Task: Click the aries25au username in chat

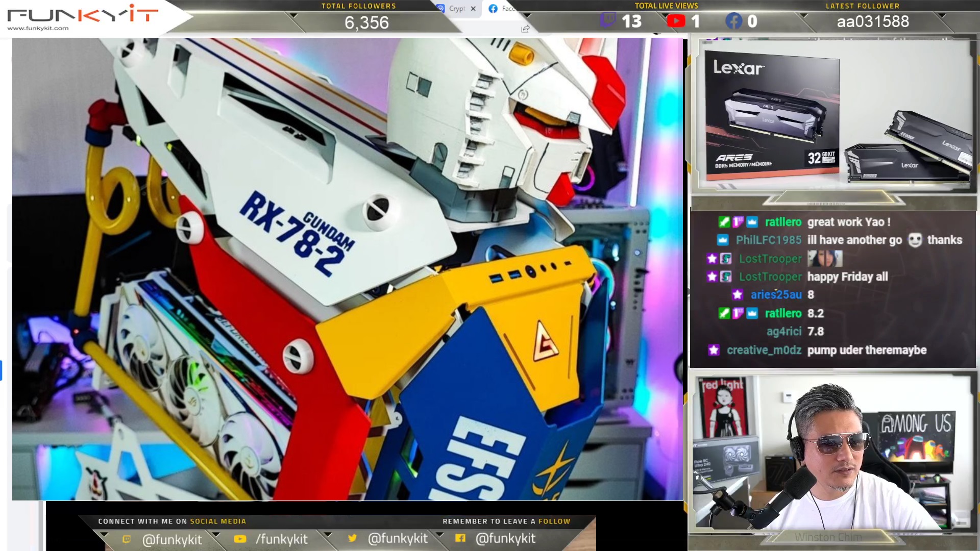Action: [x=776, y=295]
